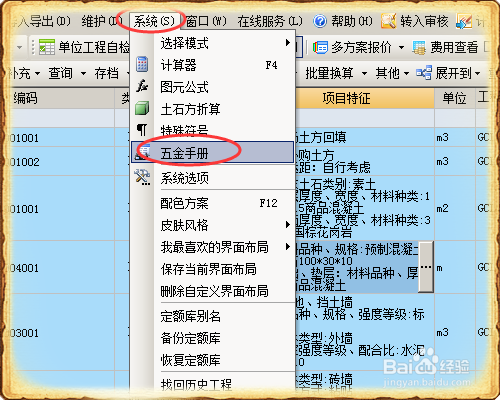Click the feature cell with 预制混凝土
The image size is (500, 400).
(357, 267)
